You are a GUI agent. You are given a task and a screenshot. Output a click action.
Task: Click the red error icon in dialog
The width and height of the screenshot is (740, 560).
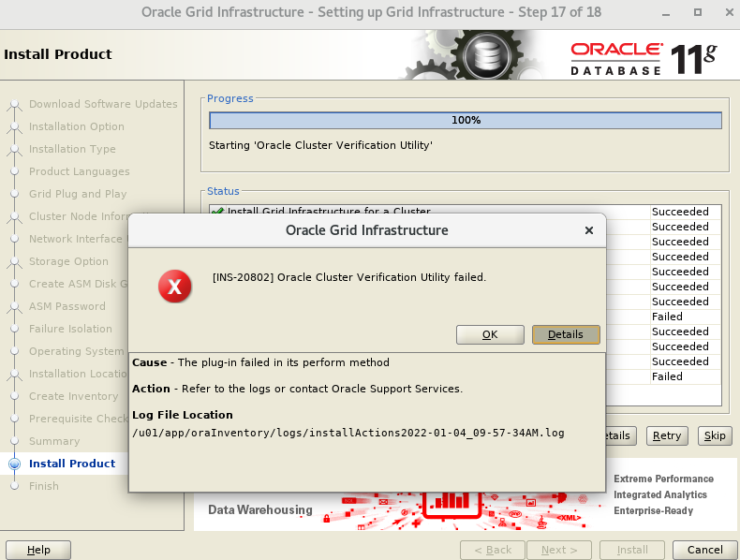pos(173,287)
